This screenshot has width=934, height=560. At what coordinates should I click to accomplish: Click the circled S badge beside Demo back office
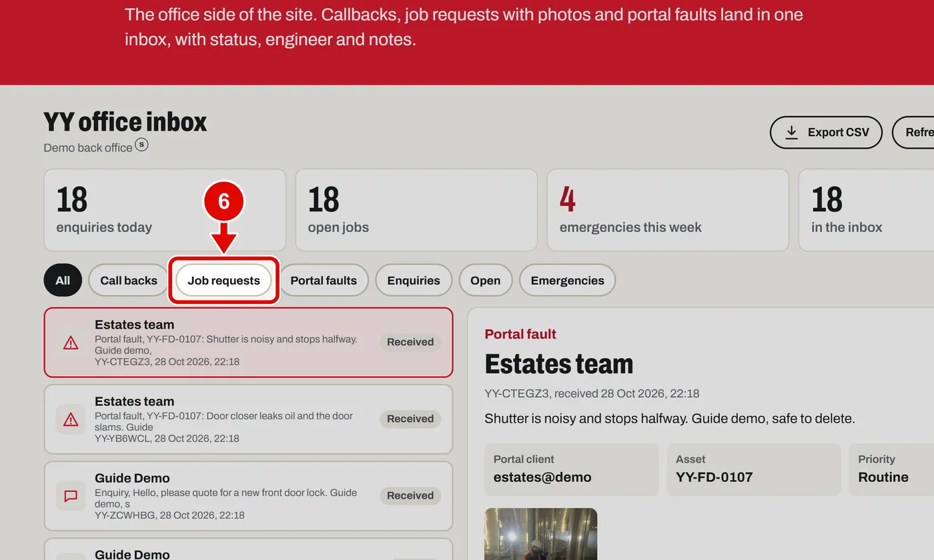pyautogui.click(x=141, y=145)
